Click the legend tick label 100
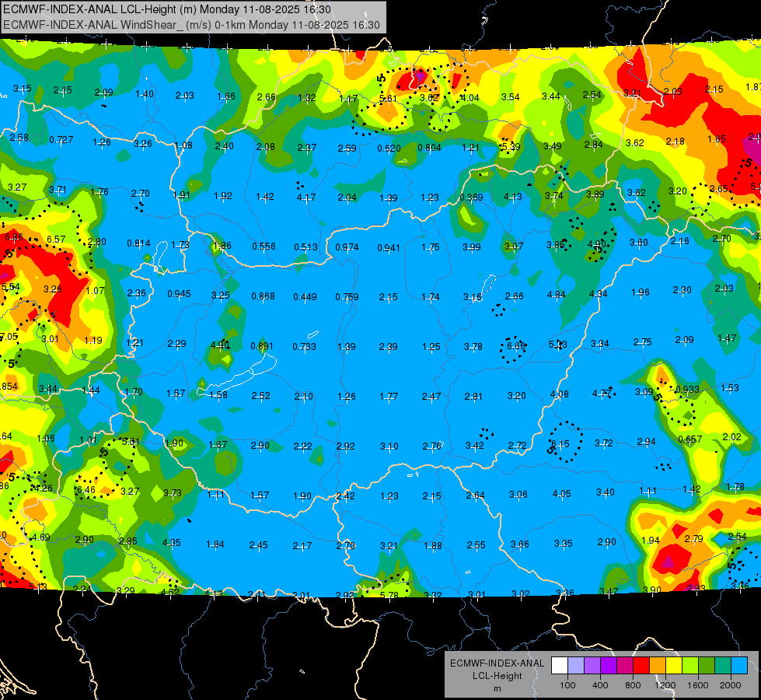Image resolution: width=761 pixels, height=700 pixels. click(x=567, y=685)
